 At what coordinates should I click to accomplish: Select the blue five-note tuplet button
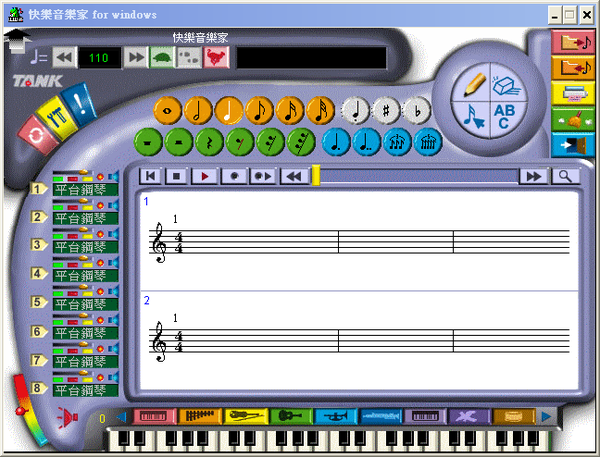pyautogui.click(x=428, y=142)
